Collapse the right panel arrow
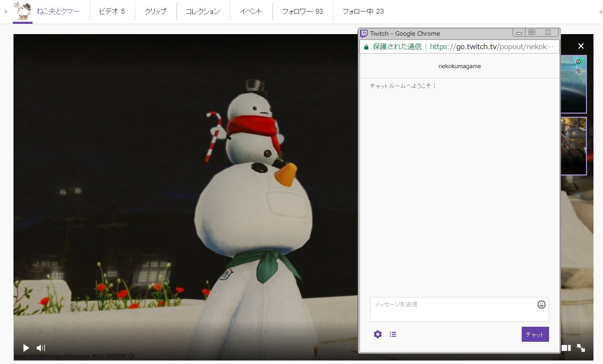603x364 pixels. [x=600, y=12]
